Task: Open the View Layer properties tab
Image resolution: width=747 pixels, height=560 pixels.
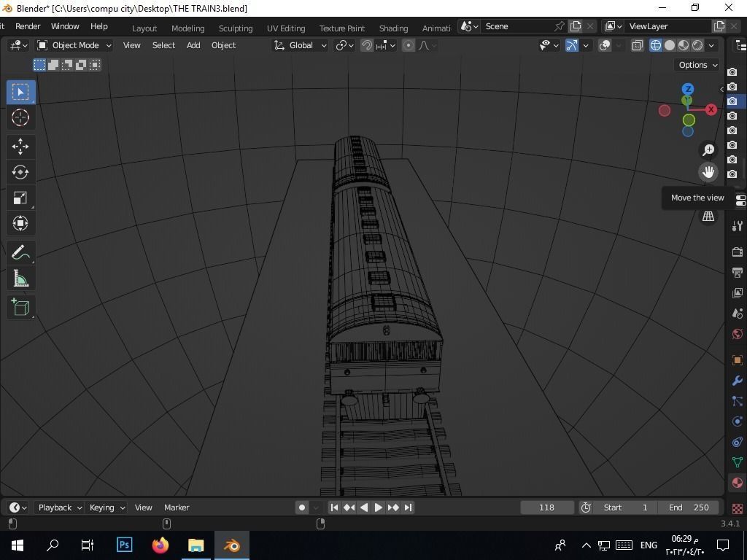Action: click(737, 293)
